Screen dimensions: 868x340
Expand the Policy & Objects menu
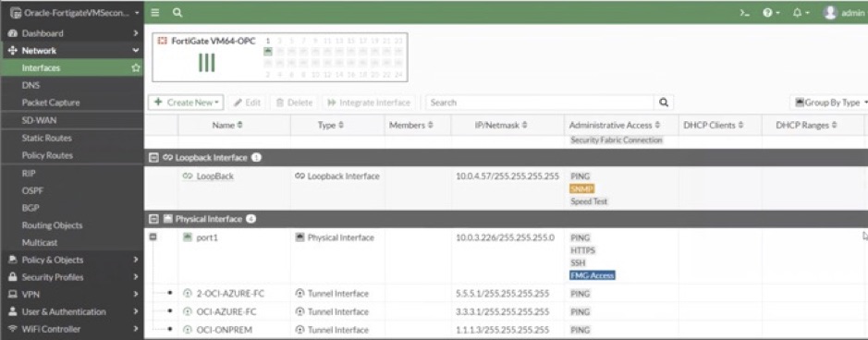136,260
